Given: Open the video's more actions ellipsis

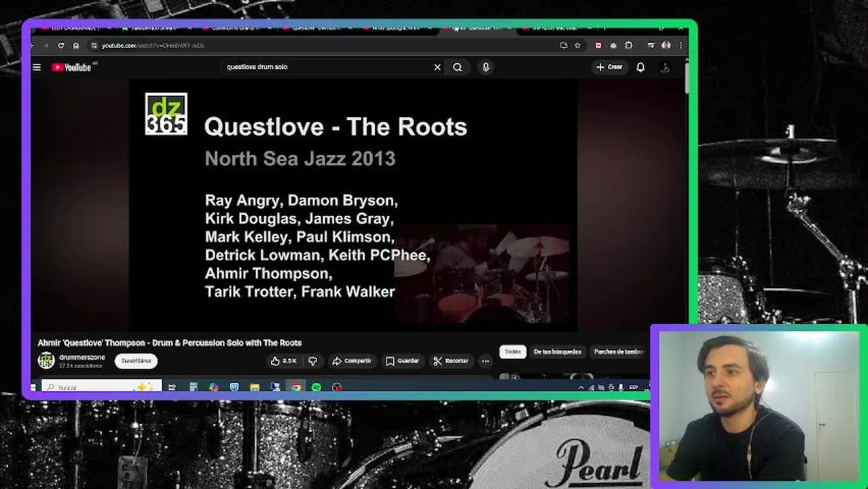Looking at the screenshot, I should [x=486, y=361].
